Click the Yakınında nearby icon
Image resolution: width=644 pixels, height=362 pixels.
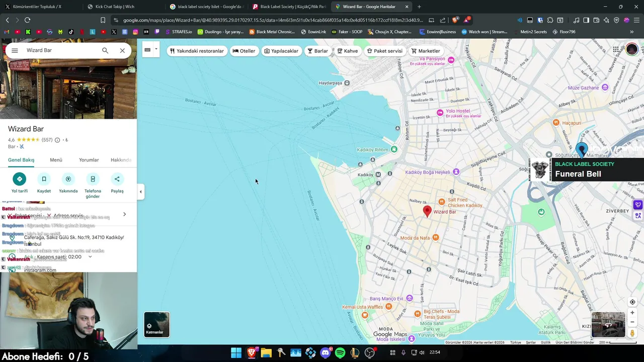click(68, 179)
